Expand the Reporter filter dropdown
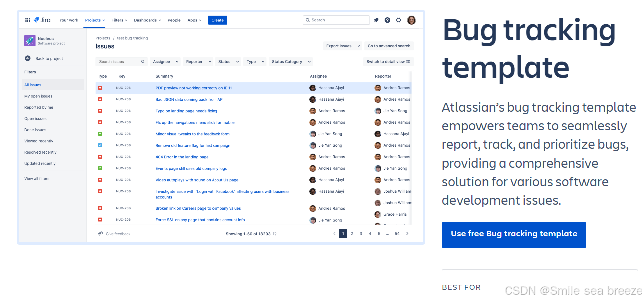 pyautogui.click(x=198, y=62)
